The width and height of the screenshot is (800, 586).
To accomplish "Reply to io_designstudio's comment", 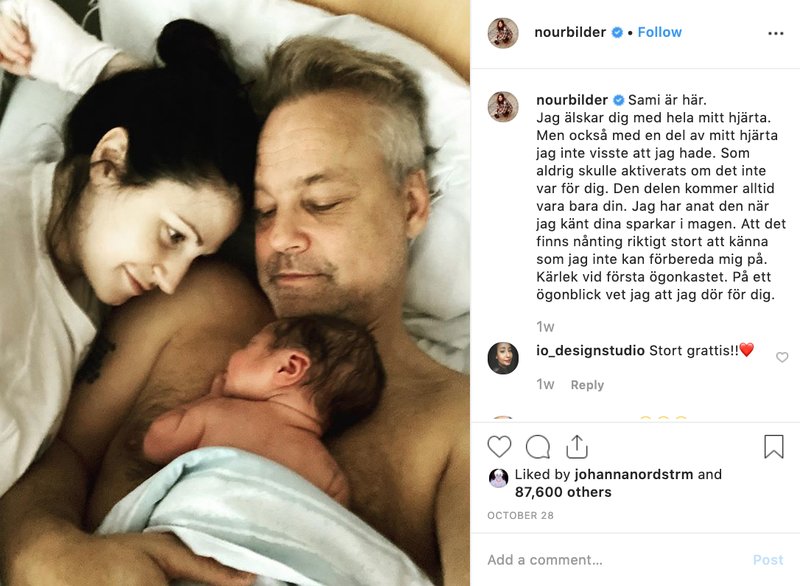I will (587, 385).
